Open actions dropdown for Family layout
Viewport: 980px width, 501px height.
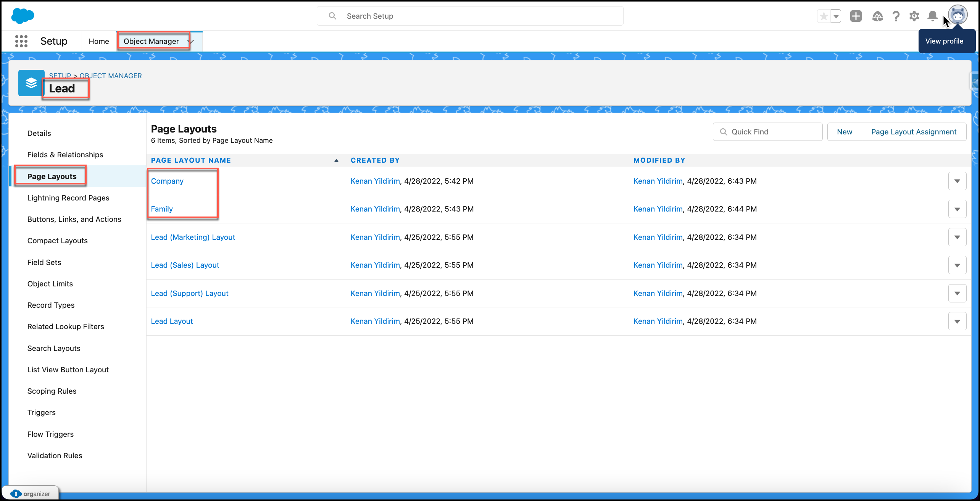click(957, 209)
